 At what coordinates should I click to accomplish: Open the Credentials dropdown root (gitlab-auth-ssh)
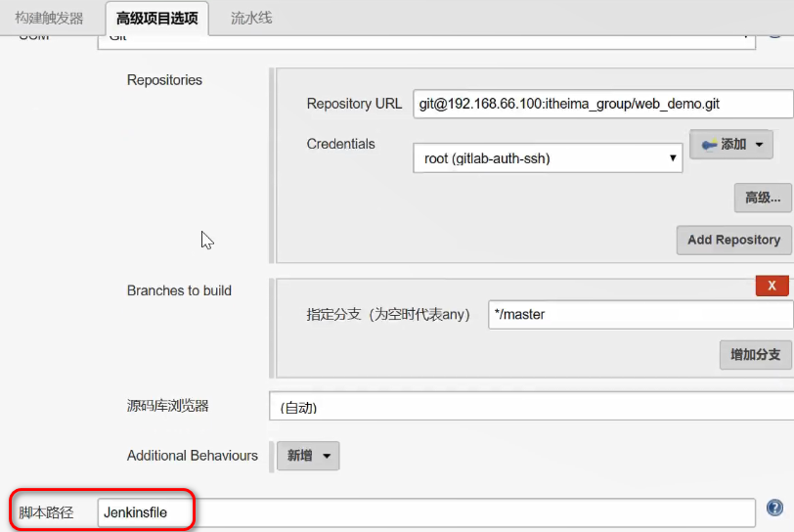tap(548, 158)
